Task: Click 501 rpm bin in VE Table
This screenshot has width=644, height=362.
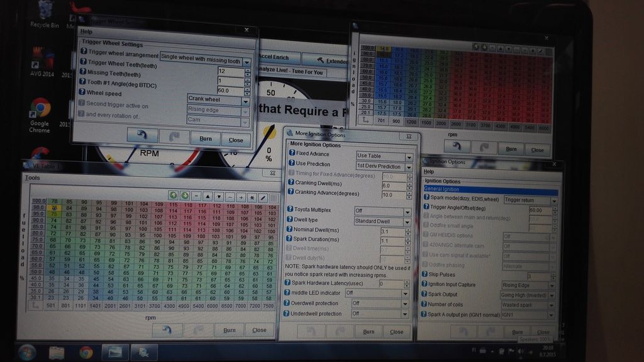Action: point(51,305)
